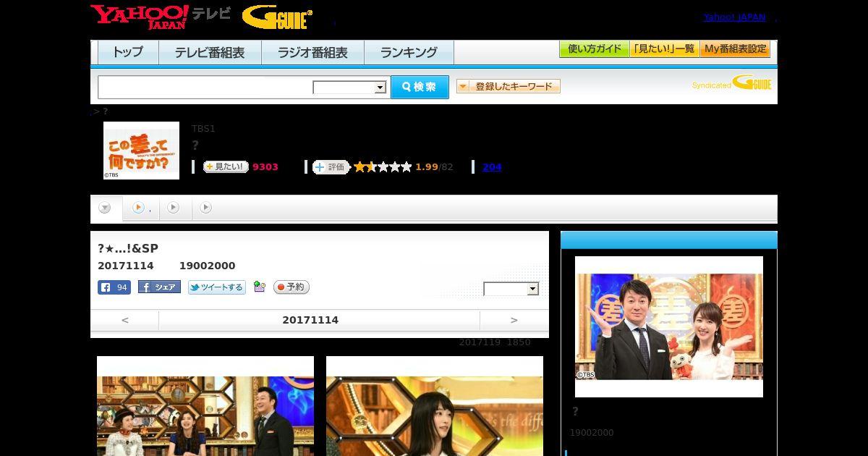The image size is (868, 456).
Task: Open the 使い方ガイド button
Action: pyautogui.click(x=595, y=49)
